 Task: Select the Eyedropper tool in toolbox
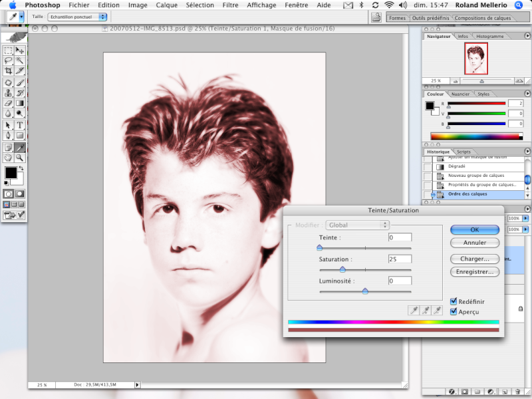(x=20, y=147)
